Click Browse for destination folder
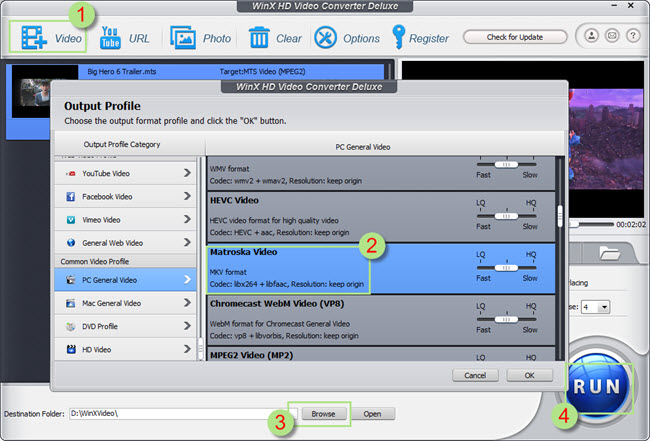 (323, 414)
